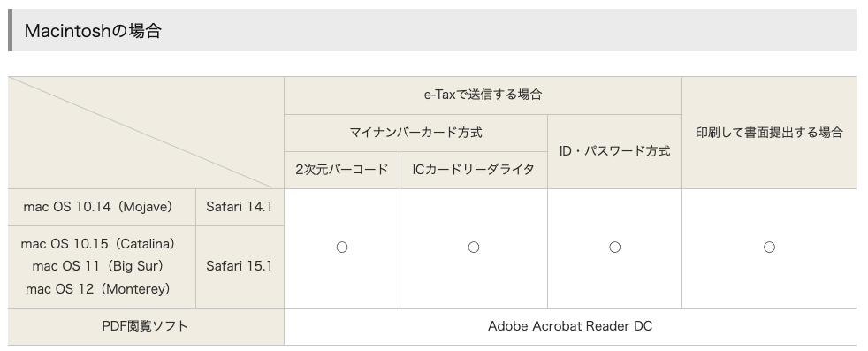Screen dimensions: 868x351
Task: Click the mac OS 11 (Big Sur) text
Action: [x=98, y=266]
